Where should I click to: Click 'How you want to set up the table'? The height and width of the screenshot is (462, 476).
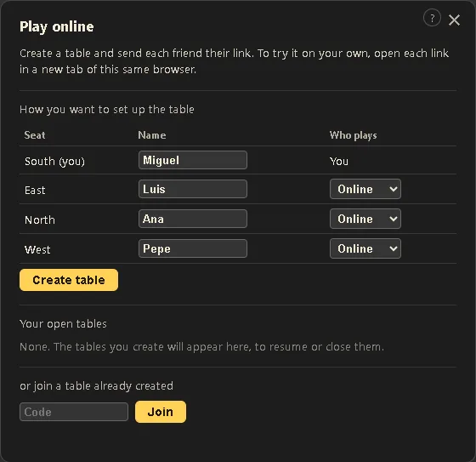coord(107,110)
